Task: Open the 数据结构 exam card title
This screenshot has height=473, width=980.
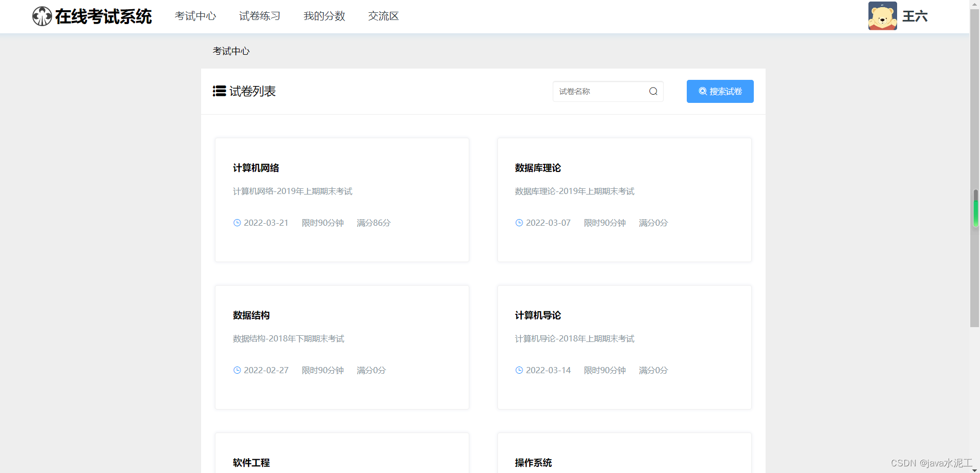Action: coord(251,315)
